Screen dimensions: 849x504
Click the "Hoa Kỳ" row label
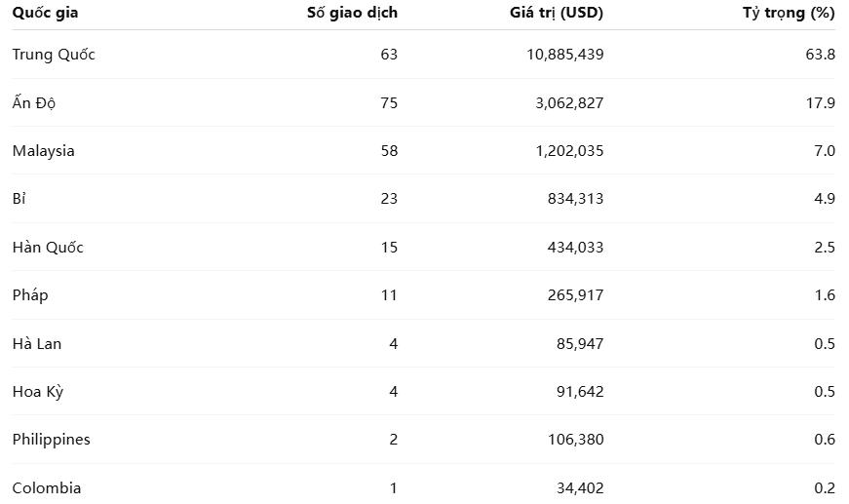tap(38, 392)
